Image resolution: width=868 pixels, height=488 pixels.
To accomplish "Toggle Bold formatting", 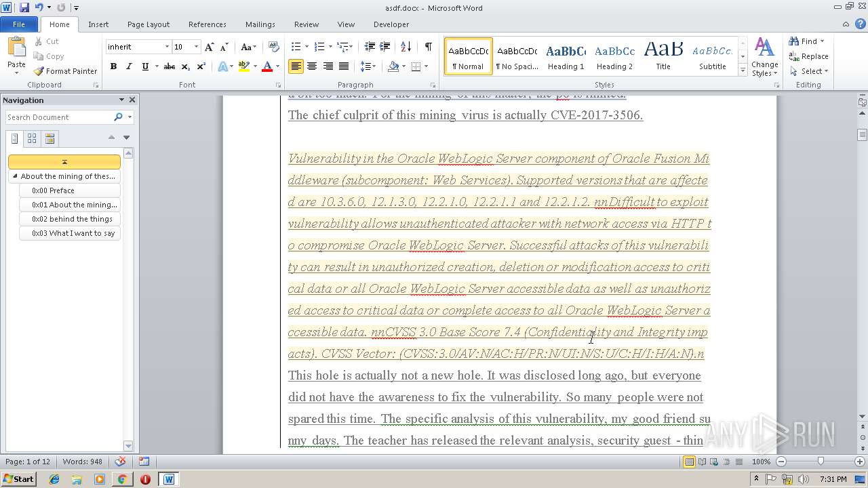I will tap(113, 66).
